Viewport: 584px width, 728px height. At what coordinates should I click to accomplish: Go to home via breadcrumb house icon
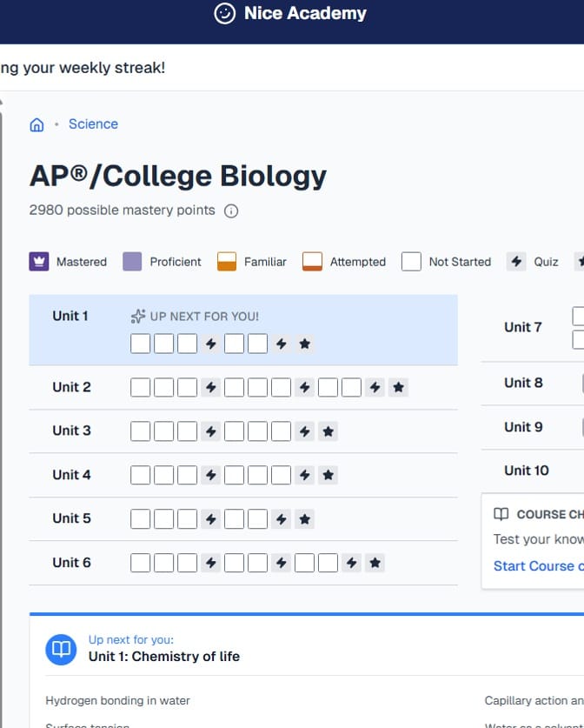tap(36, 124)
